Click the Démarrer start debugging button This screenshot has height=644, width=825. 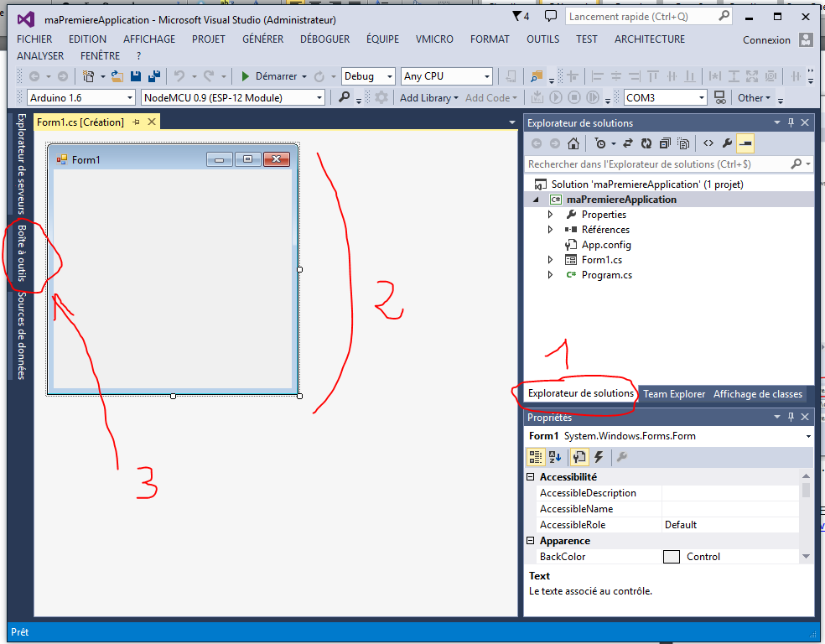pos(269,76)
